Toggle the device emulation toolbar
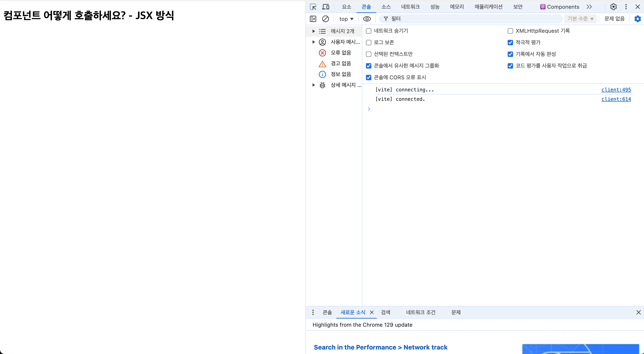The width and height of the screenshot is (644, 354). (326, 7)
